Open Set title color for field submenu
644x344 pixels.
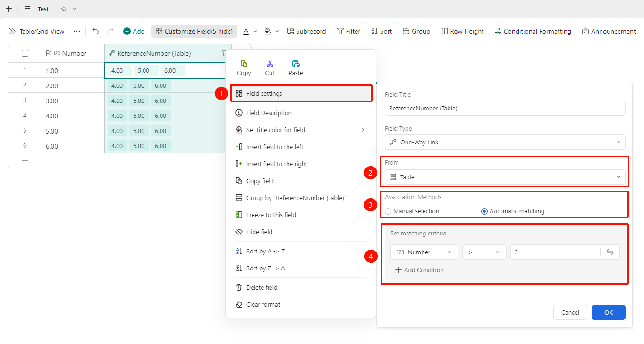(301, 130)
